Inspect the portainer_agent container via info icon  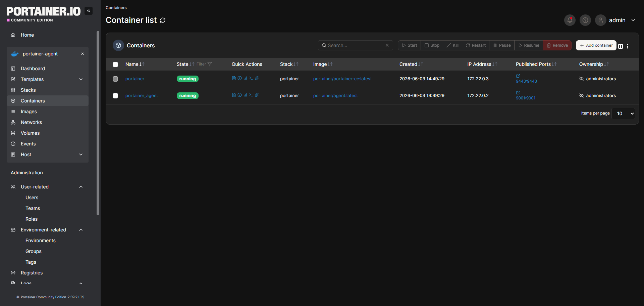239,95
